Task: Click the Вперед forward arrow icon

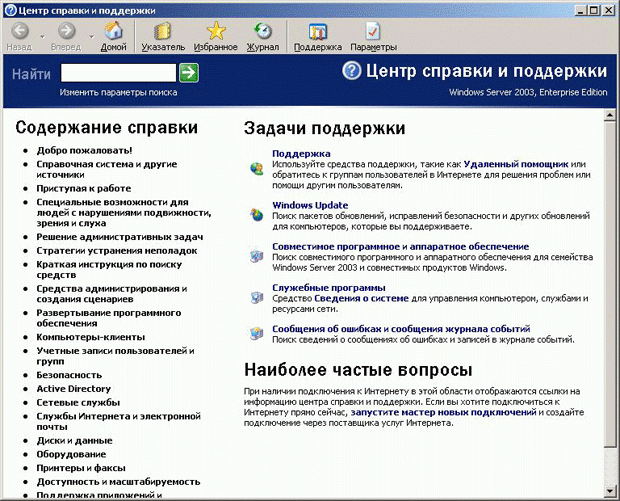Action: tap(66, 31)
